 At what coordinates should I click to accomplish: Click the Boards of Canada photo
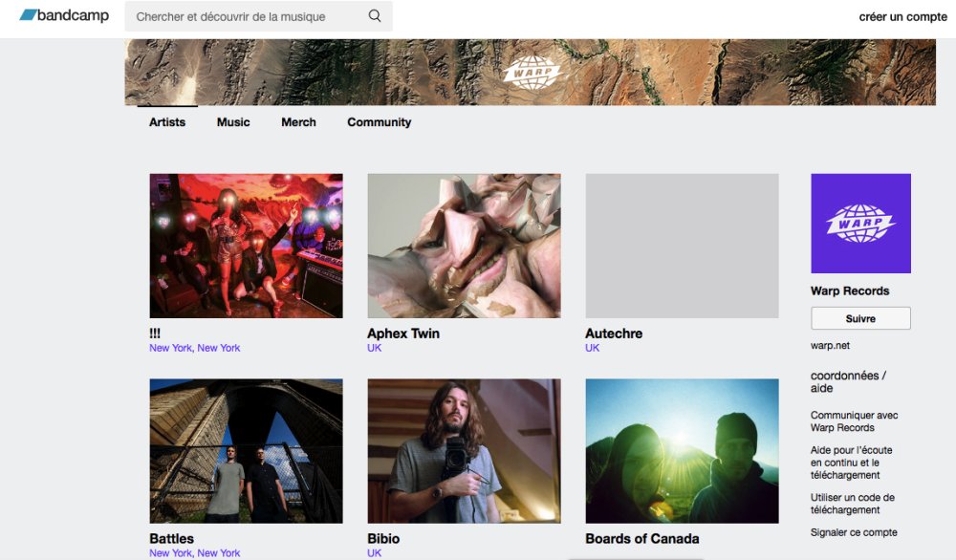682,450
